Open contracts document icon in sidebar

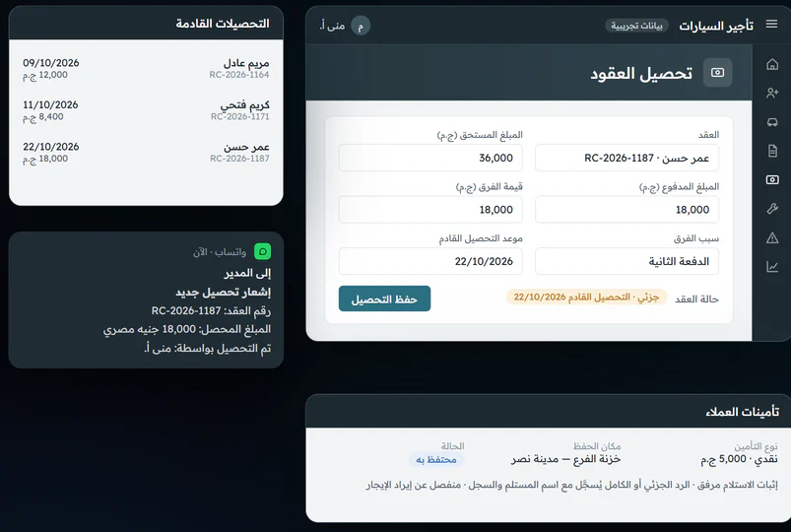[772, 151]
